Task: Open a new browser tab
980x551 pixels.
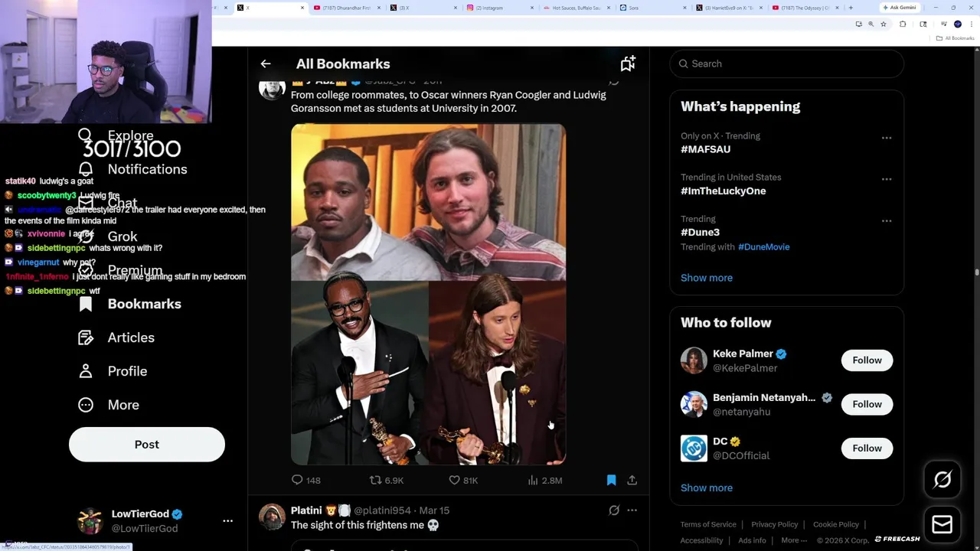Action: [851, 8]
